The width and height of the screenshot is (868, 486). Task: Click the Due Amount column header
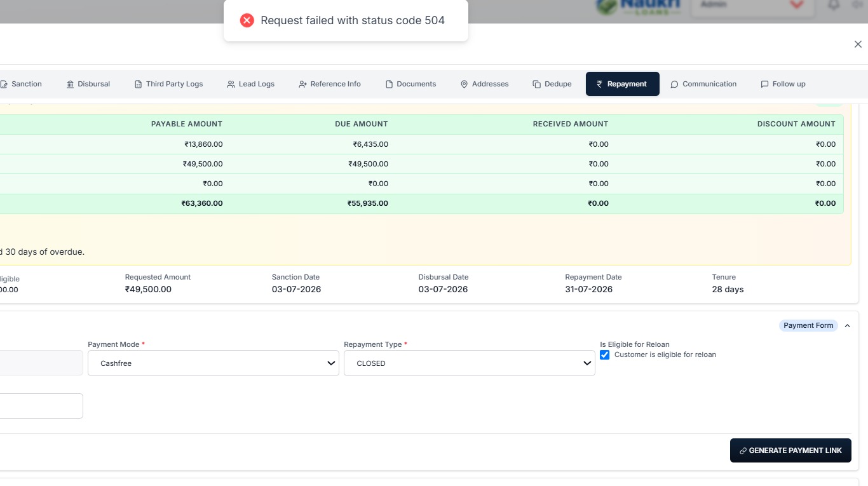point(362,124)
